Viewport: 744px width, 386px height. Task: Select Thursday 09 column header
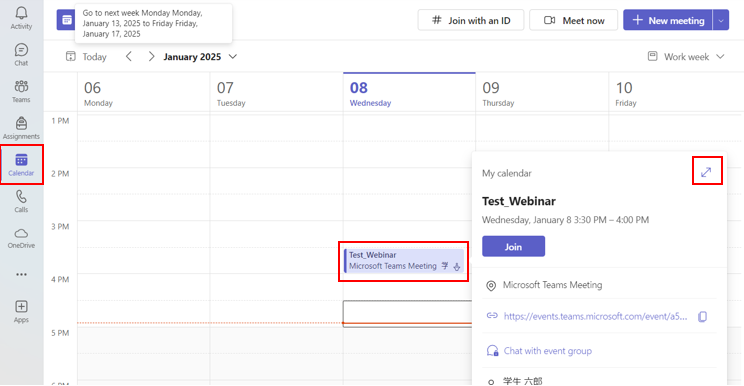coord(542,92)
